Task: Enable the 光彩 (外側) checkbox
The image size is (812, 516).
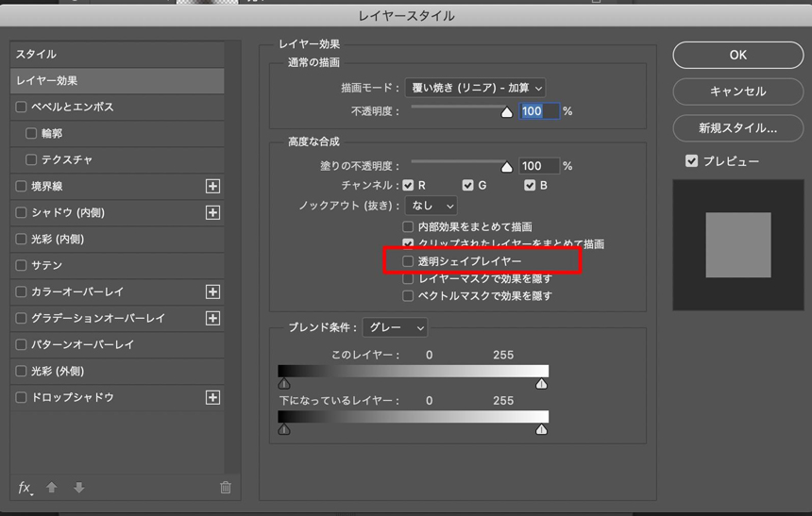Action: coord(21,371)
